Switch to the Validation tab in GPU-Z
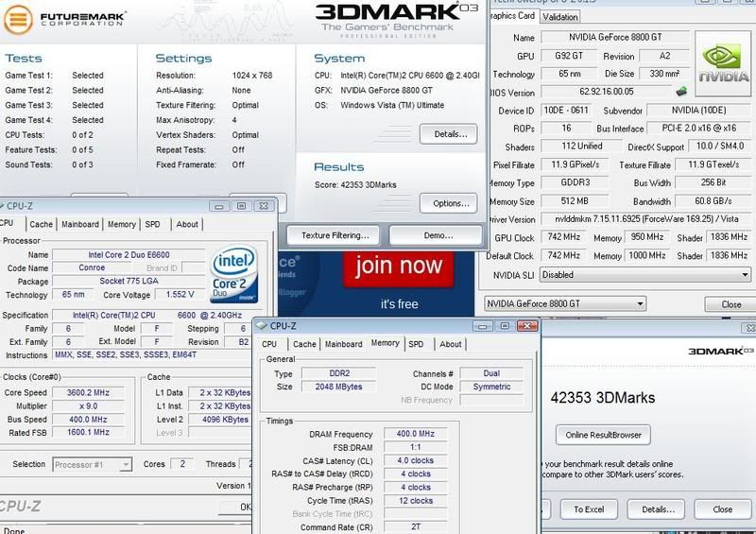Screen dimensions: 756x534 (561, 16)
